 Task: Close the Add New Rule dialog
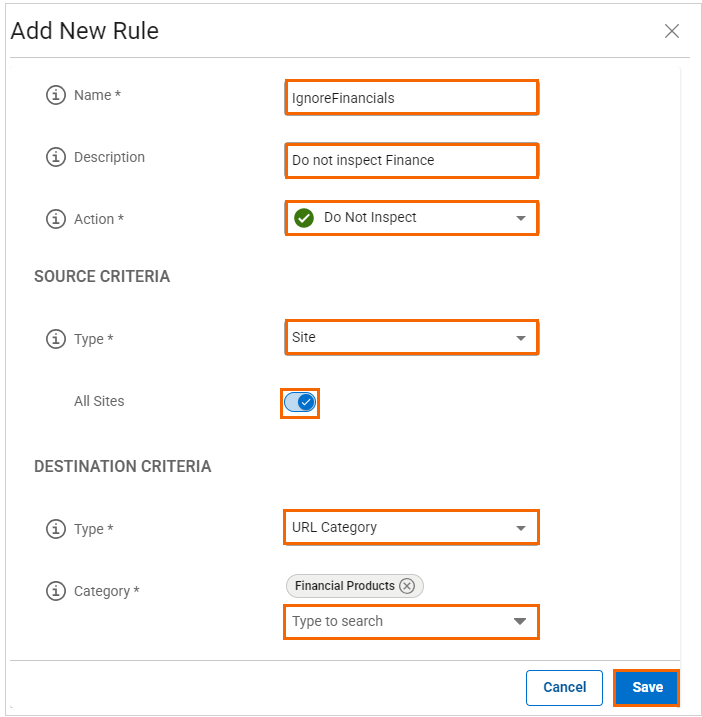tap(672, 31)
